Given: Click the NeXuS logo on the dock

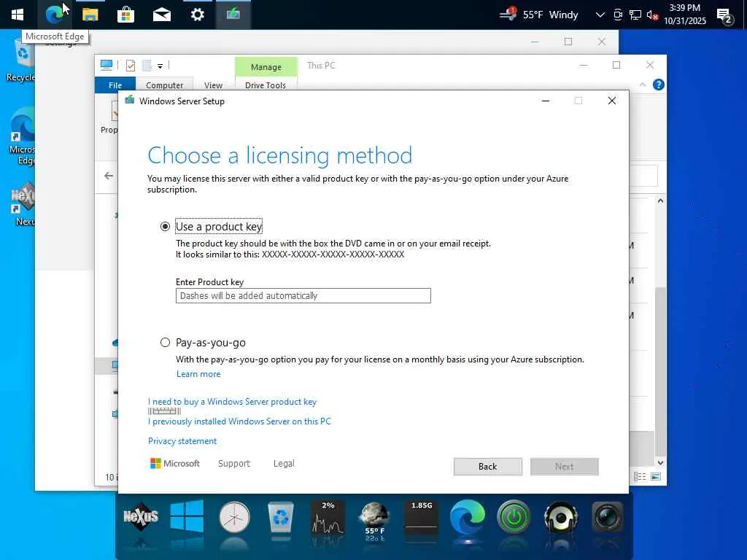Looking at the screenshot, I should pyautogui.click(x=141, y=516).
